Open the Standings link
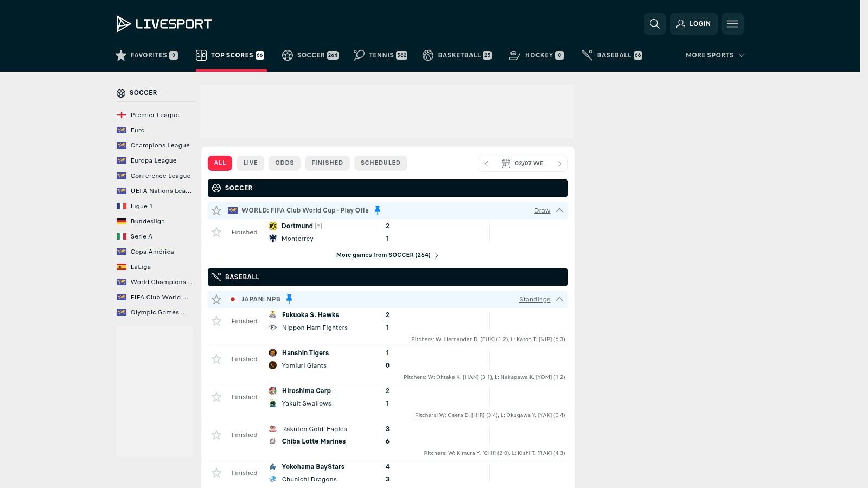 pos(534,299)
